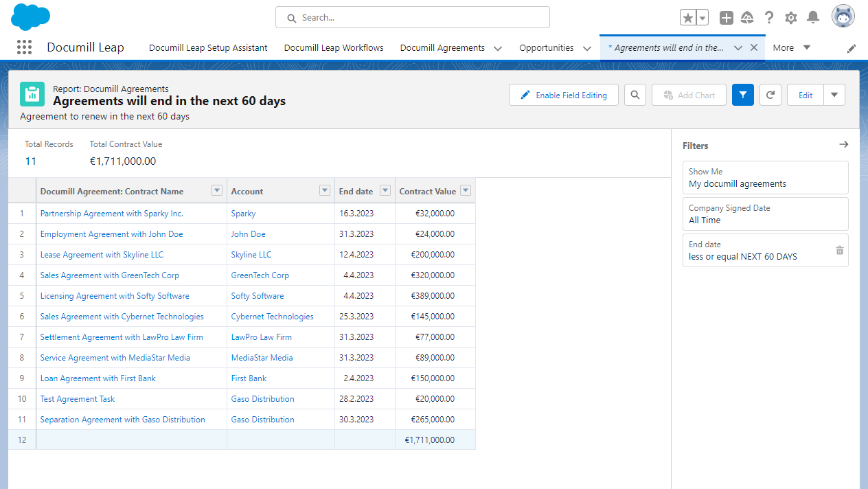The image size is (868, 489).
Task: Open the notifications bell
Action: [813, 18]
